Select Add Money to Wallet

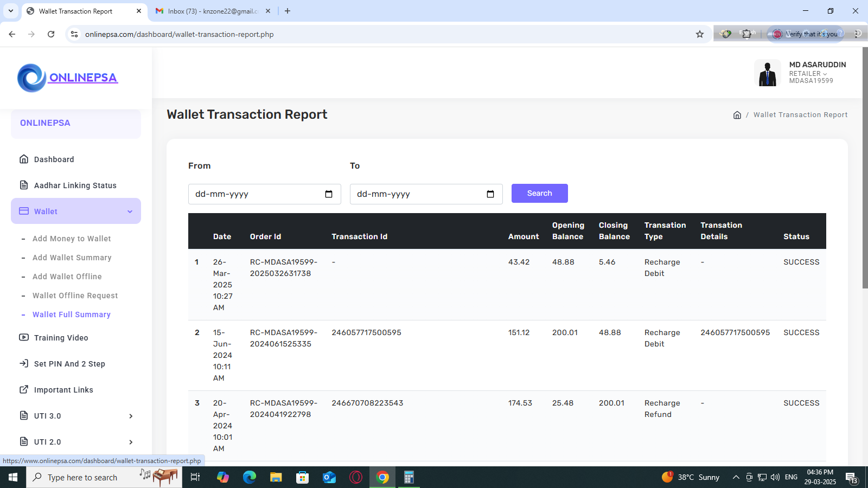72,239
